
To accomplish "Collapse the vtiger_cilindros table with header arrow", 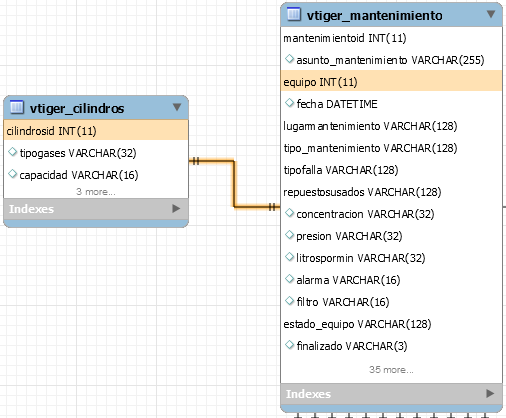I will [177, 107].
